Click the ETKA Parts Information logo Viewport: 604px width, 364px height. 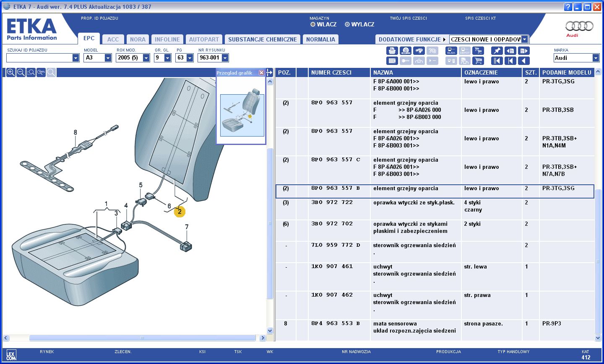pyautogui.click(x=32, y=29)
